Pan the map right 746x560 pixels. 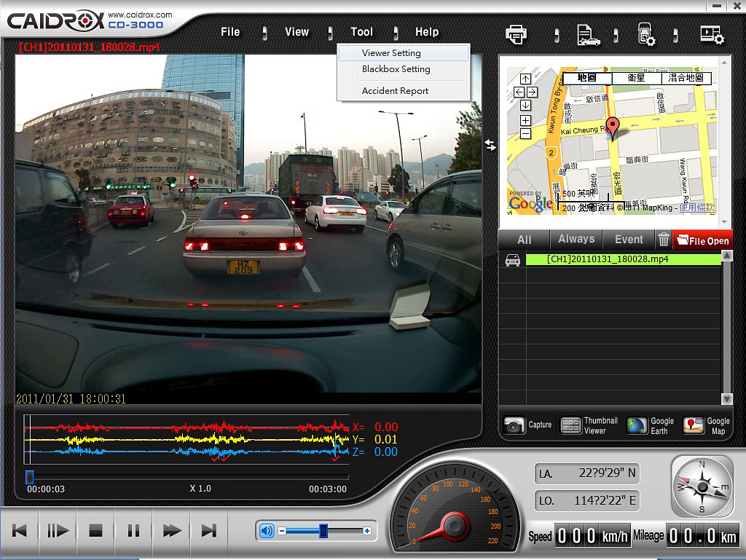[x=532, y=92]
